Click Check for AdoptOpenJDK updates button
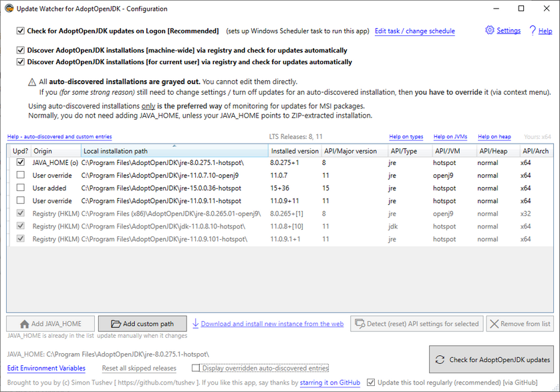This screenshot has height=392, width=560. click(x=491, y=359)
